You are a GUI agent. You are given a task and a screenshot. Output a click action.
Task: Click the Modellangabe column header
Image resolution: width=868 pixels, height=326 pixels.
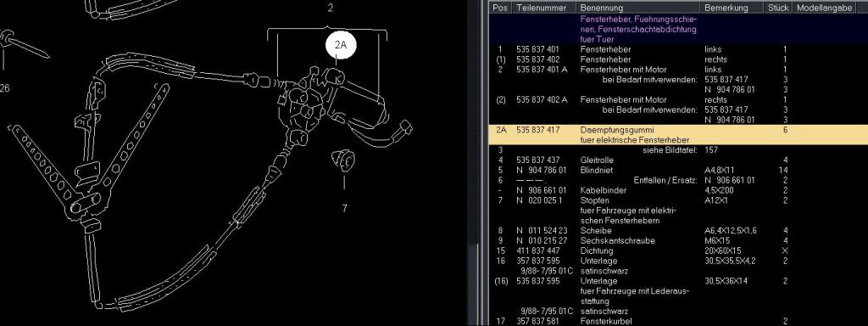pyautogui.click(x=824, y=8)
